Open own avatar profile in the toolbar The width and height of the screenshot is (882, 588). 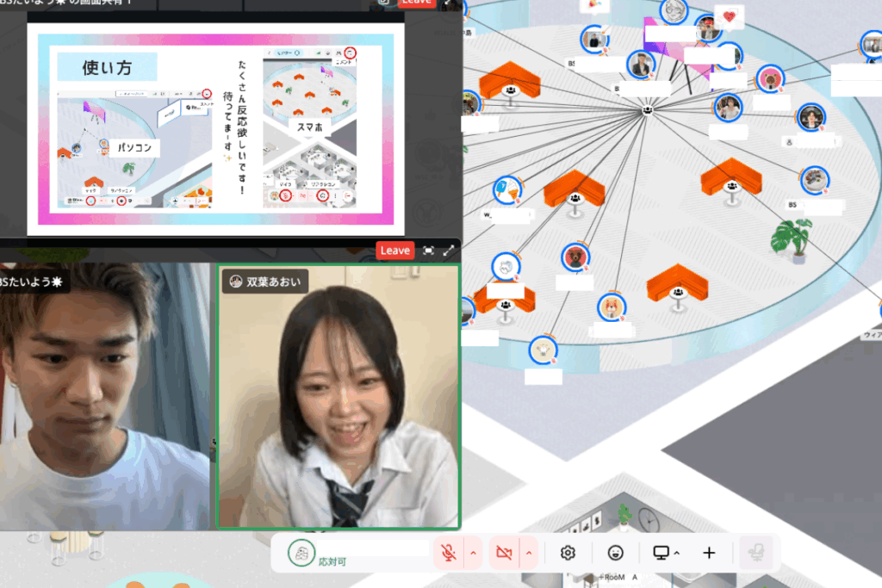[301, 554]
